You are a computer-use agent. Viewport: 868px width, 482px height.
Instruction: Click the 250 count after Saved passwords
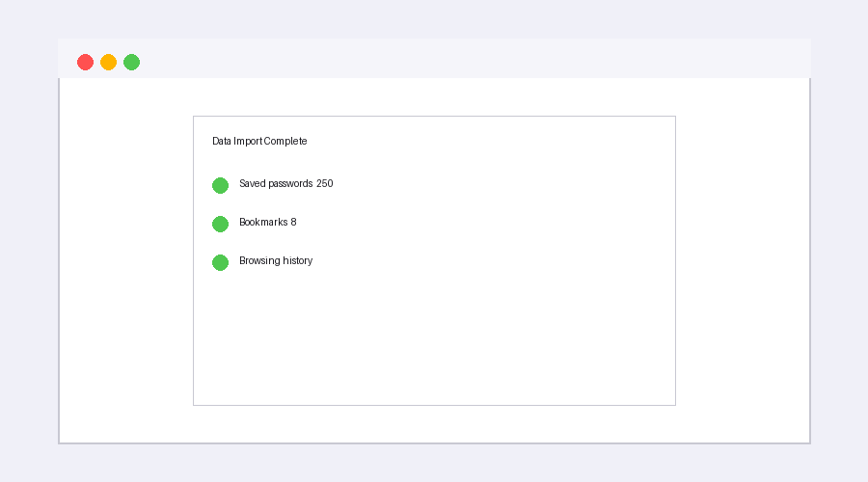[324, 184]
